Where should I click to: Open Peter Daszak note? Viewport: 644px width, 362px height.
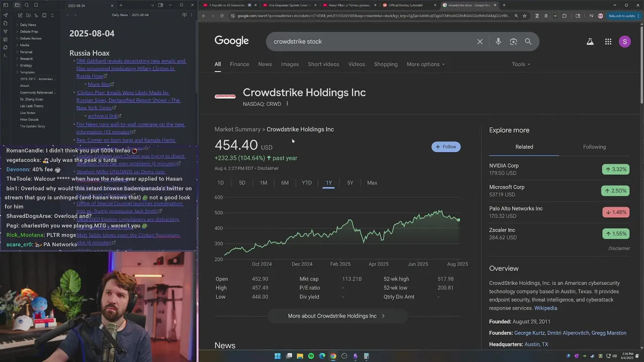[29, 120]
